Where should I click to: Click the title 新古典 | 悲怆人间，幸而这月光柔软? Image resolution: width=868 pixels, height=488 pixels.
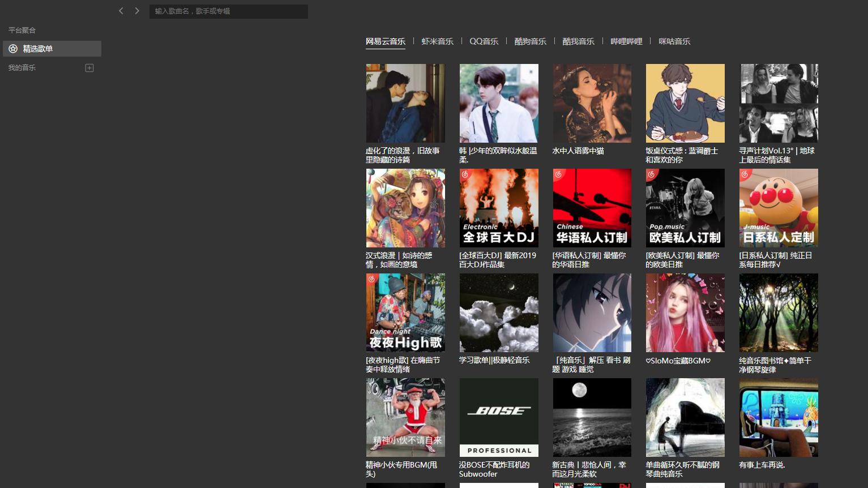pyautogui.click(x=589, y=469)
